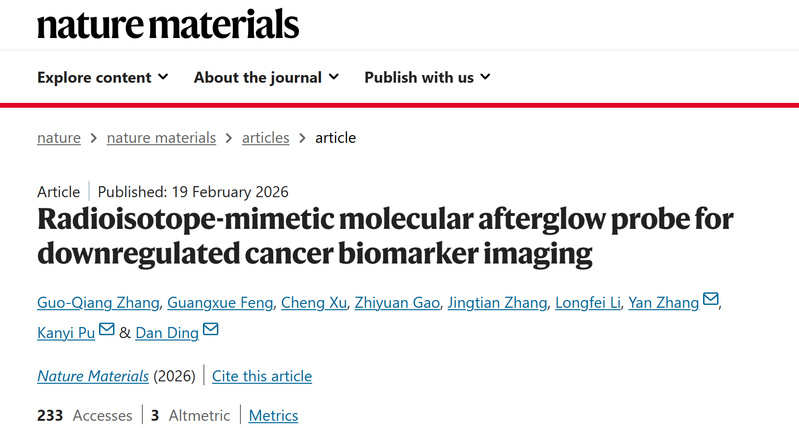Open author Guo-Qiang Zhang's details
The height and width of the screenshot is (428, 799).
pyautogui.click(x=96, y=303)
